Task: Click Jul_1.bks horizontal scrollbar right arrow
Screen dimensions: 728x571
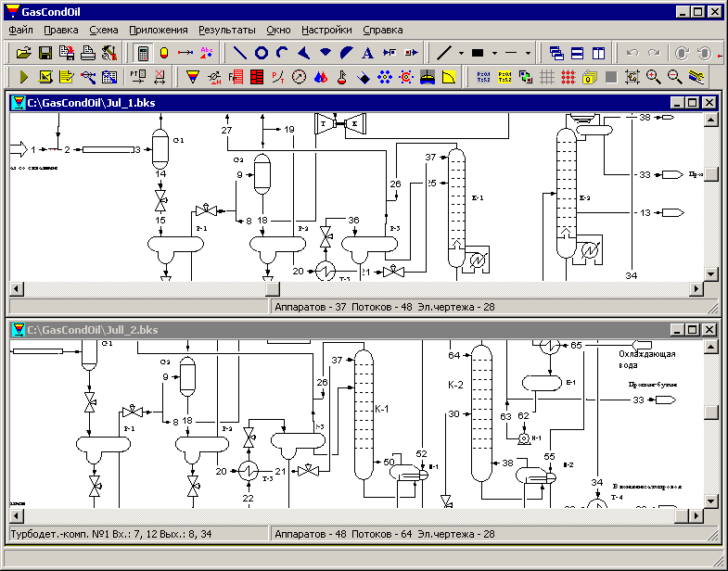Action: 696,289
